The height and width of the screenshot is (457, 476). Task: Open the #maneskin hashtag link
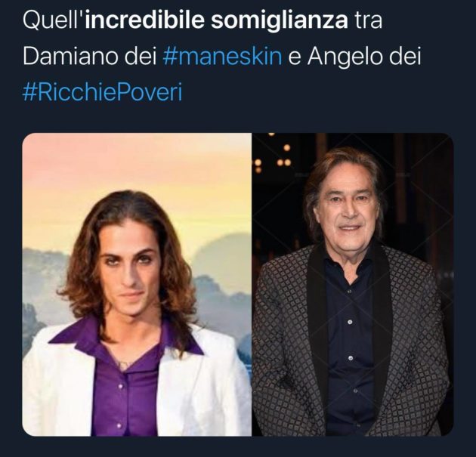[x=220, y=56]
